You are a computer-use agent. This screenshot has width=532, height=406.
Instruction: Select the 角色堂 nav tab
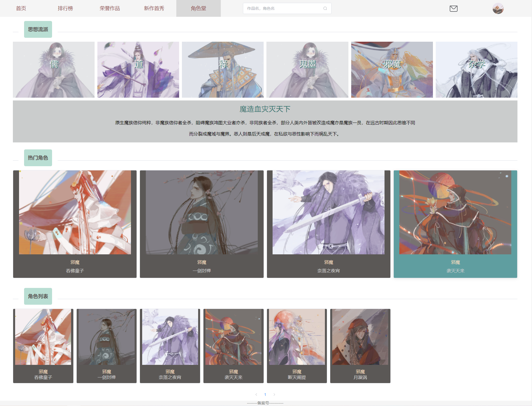click(x=198, y=8)
